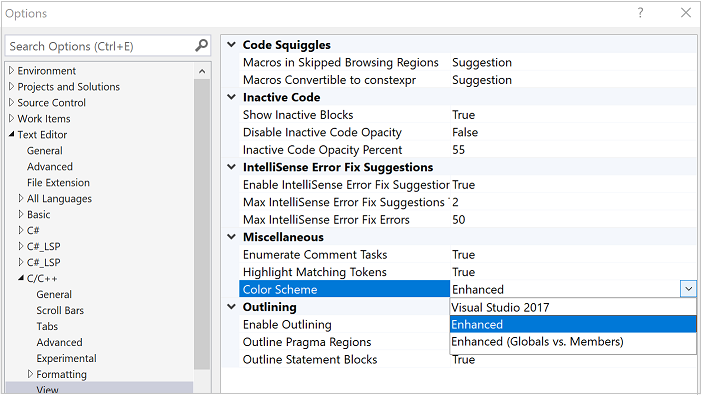Screen dimensions: 701x396
Task: Collapse the C/C++ tree node
Action: pos(21,278)
